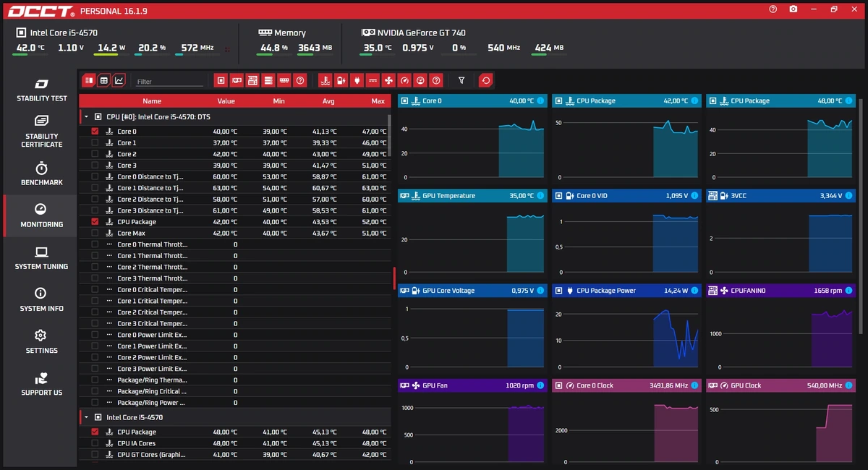
Task: Click the funnel filter icon
Action: pos(461,80)
